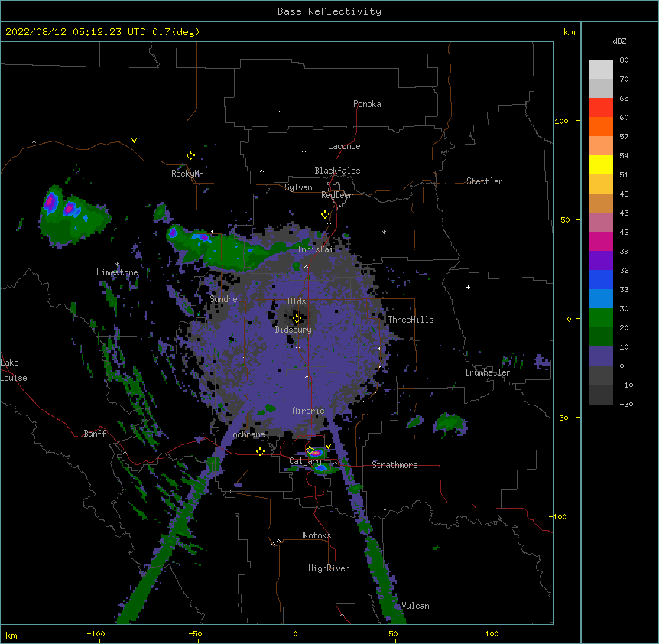
Task: Pick the bright green 20-30 dBZ legend color
Action: 601,318
